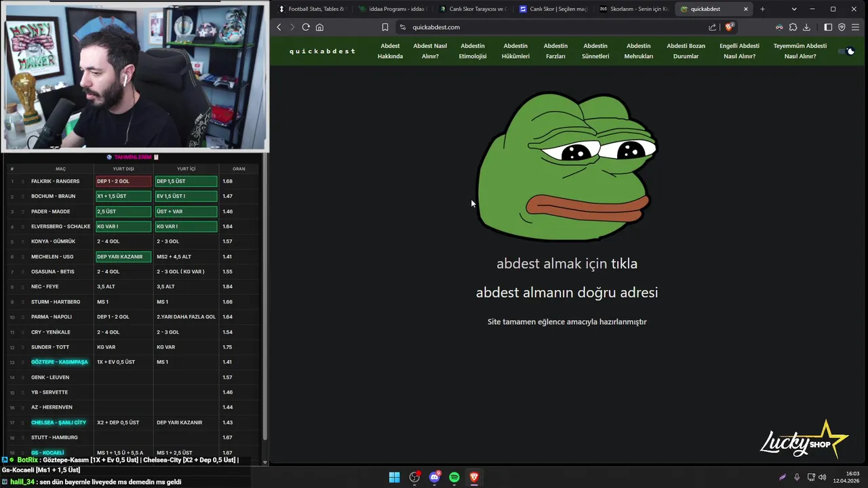Open the Windows Start menu
Viewport: 868px width, 488px height.
click(x=394, y=477)
